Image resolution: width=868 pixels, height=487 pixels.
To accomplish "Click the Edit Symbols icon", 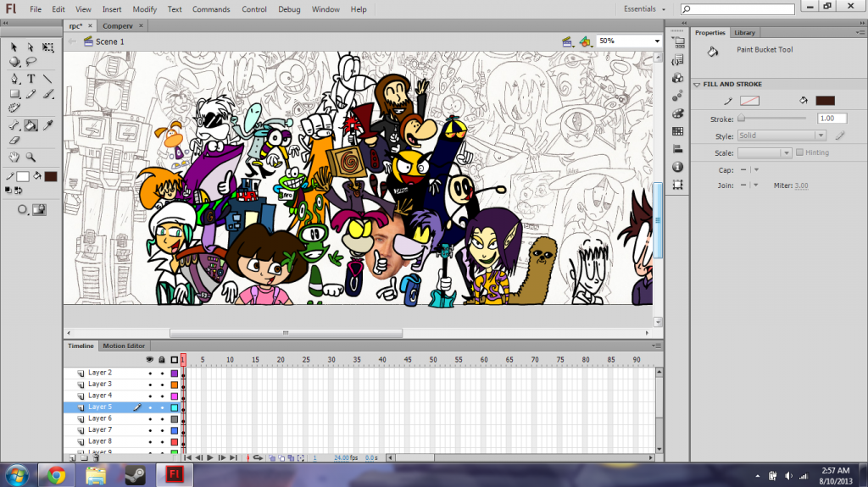I will (586, 42).
